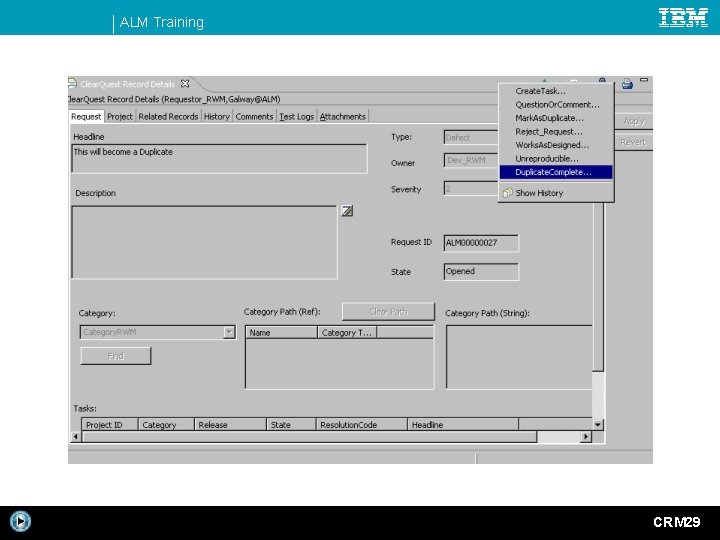
Task: Switch to the Attachments tab
Action: [x=343, y=117]
